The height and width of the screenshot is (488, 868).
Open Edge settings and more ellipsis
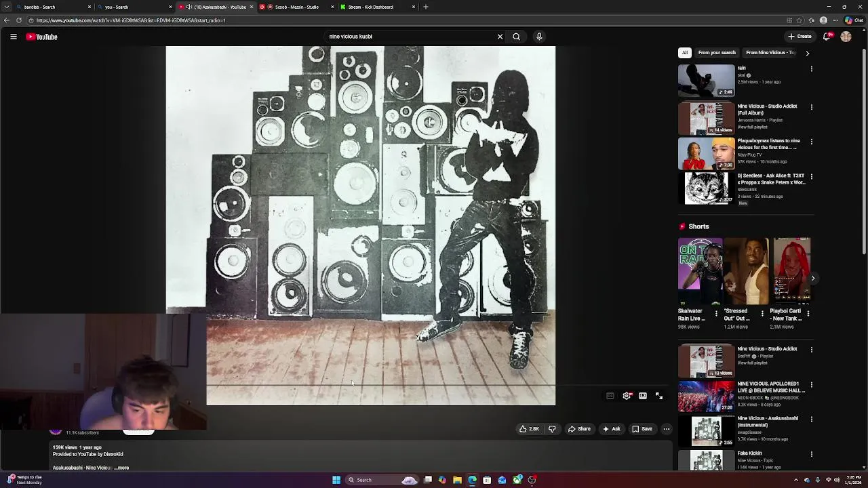coord(835,20)
